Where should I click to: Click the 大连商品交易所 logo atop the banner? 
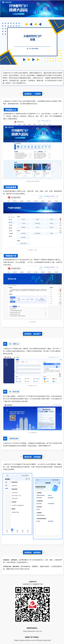[x=5, y=2]
